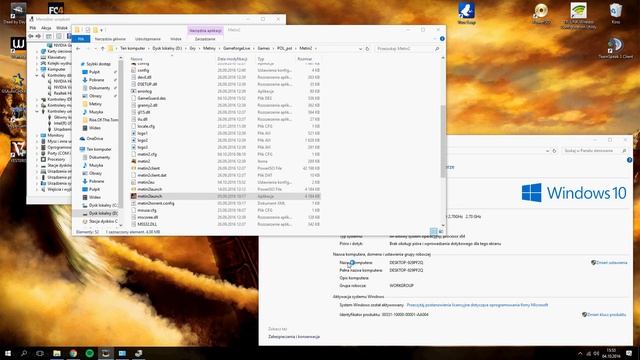Viewport: 640px width, 360px height.
Task: Open System window address bar dropdown
Action: pos(547,151)
